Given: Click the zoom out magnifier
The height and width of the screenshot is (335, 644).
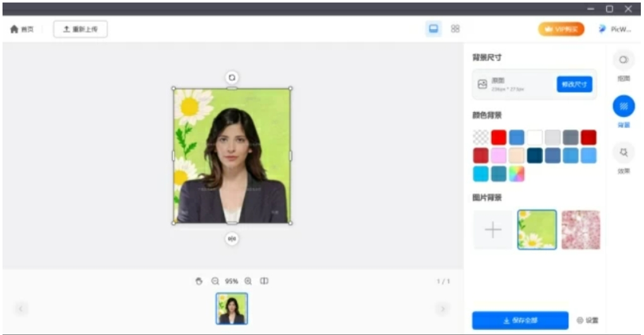Looking at the screenshot, I should [x=215, y=281].
